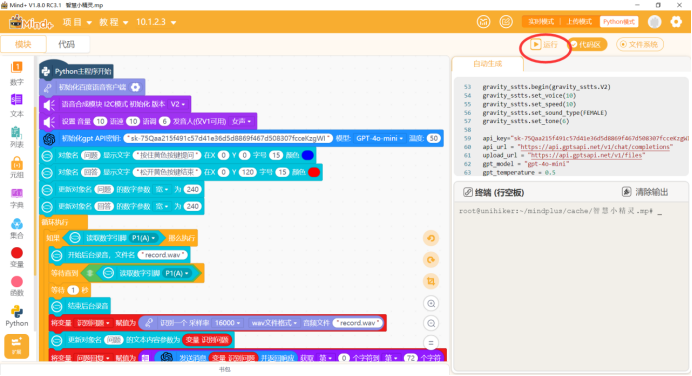Viewport: 692px width, 376px height.
Task: Toggle the 代码区 panel
Action: pos(587,45)
